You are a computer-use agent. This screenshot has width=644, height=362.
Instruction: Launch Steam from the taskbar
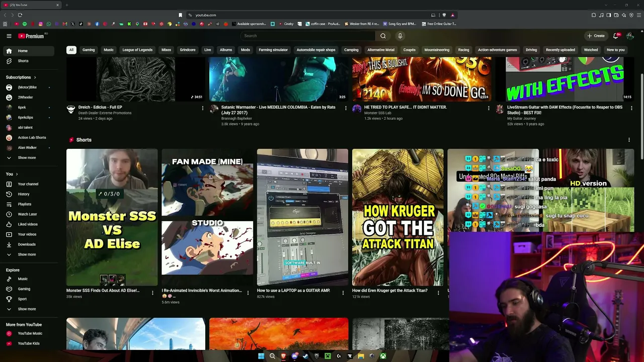click(305, 356)
